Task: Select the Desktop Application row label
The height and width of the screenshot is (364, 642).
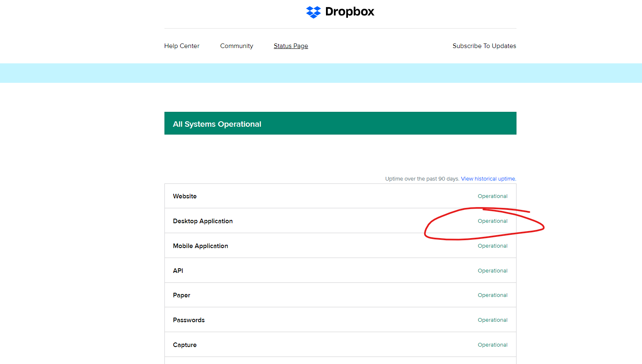Action: tap(203, 221)
